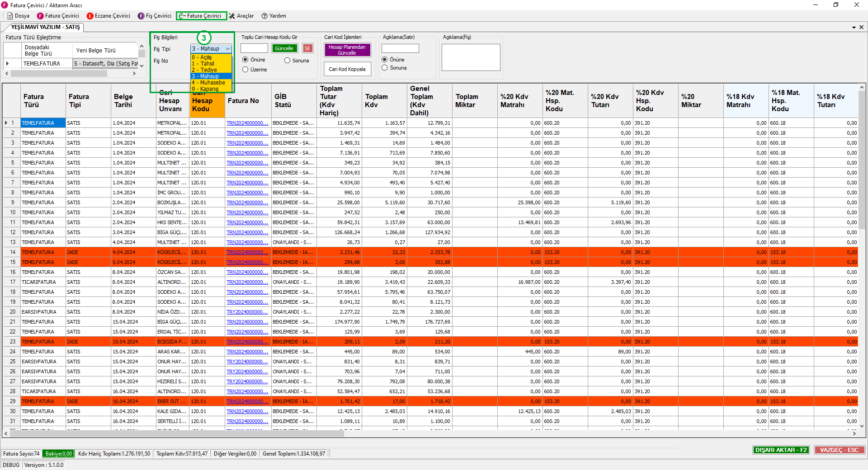Image resolution: width=868 pixels, height=470 pixels.
Task: Focus the Açıklama(Fiş) text area
Action: (471, 57)
